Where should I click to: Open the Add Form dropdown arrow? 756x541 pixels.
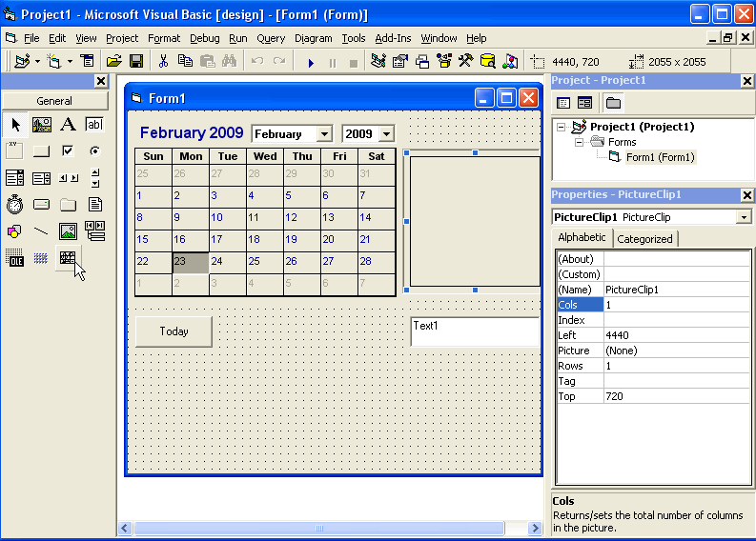(70, 61)
